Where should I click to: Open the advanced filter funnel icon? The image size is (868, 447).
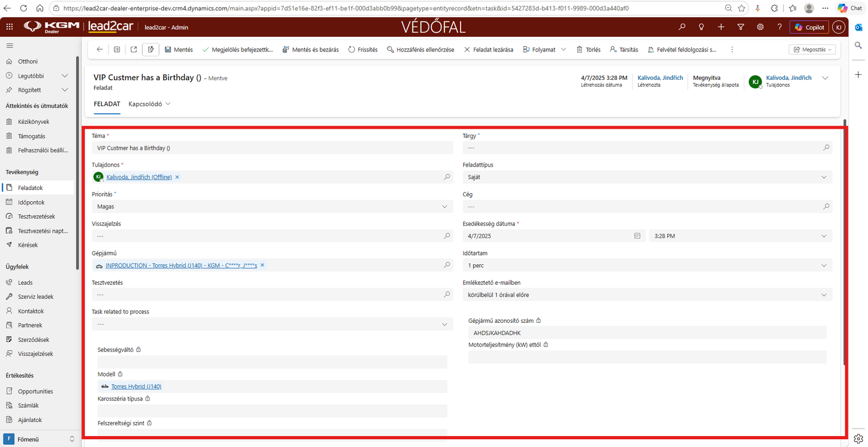[741, 27]
